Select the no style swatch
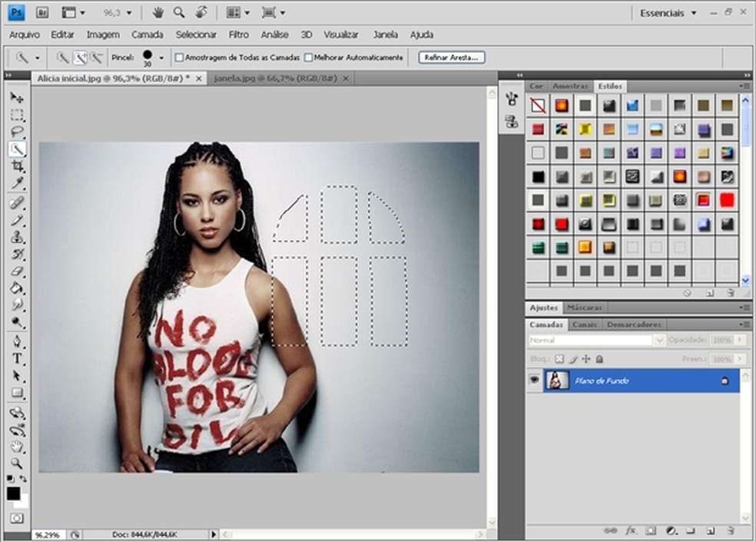 (x=538, y=105)
